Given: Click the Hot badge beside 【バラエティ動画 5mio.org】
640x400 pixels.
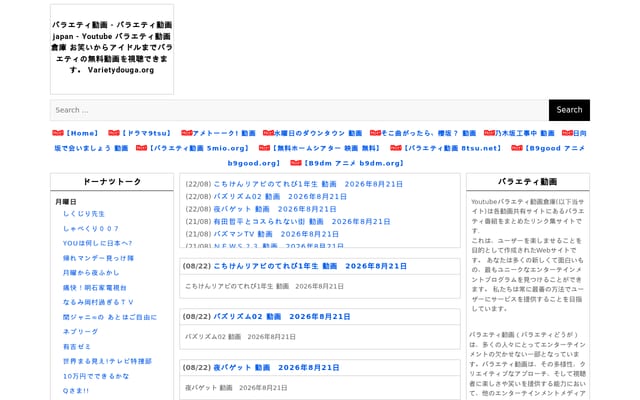Looking at the screenshot, I should click(x=142, y=148).
